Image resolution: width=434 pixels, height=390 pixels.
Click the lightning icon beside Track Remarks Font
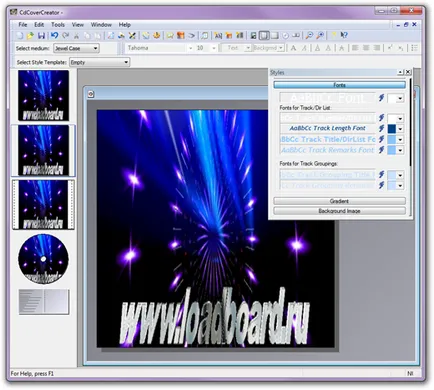[x=382, y=150]
